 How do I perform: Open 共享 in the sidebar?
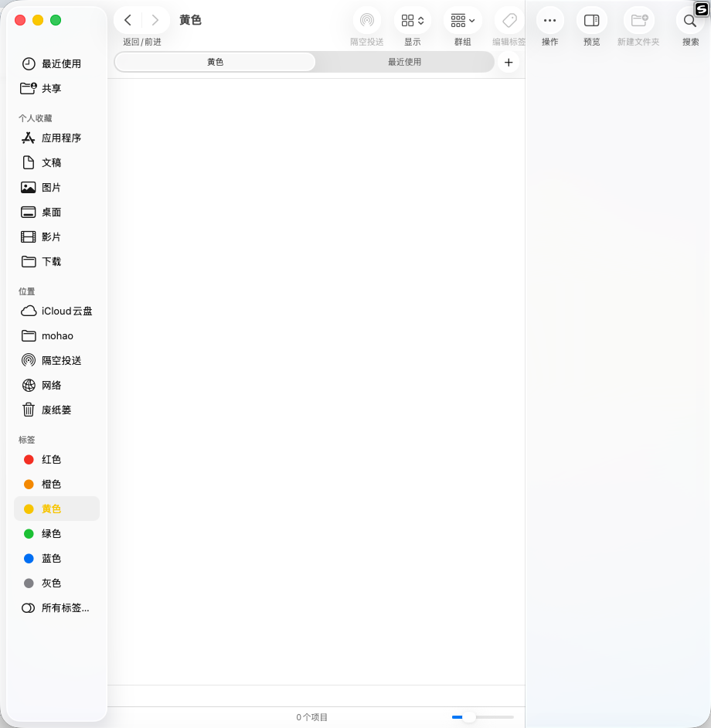coord(56,88)
